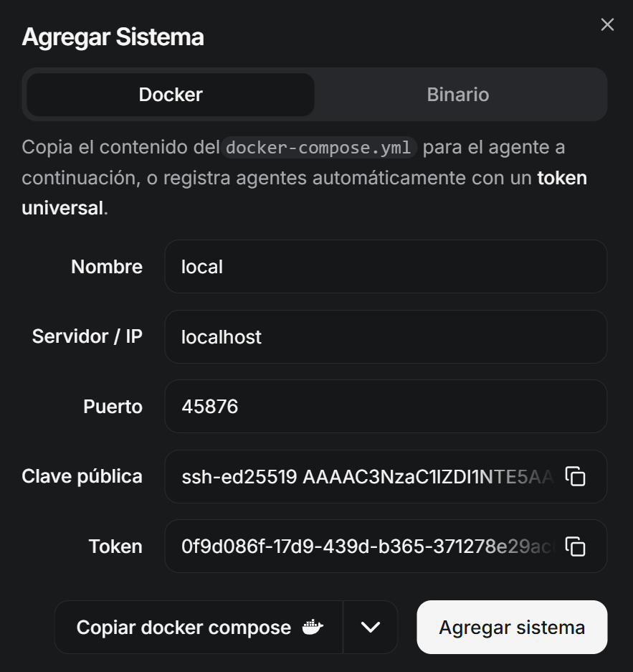633x672 pixels.
Task: Click the Clave pública label
Action: pos(82,476)
